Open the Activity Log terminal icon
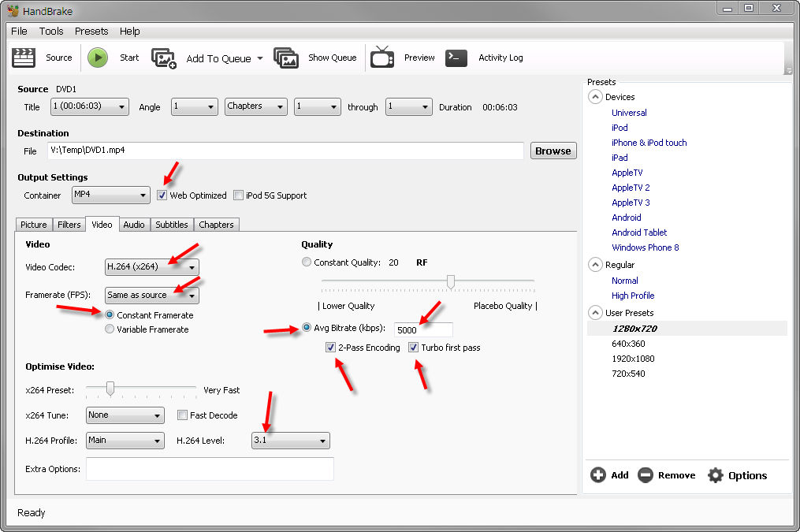Viewport: 800px width, 532px height. (x=456, y=58)
